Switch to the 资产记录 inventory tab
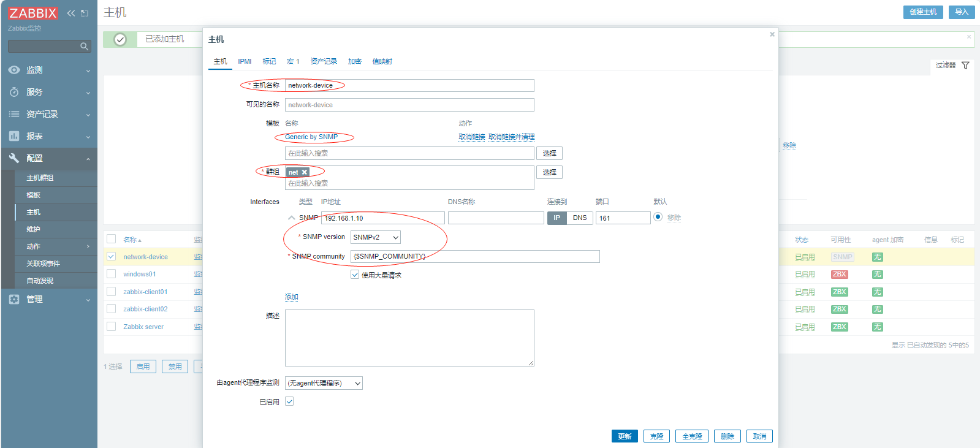980x448 pixels. tap(324, 61)
